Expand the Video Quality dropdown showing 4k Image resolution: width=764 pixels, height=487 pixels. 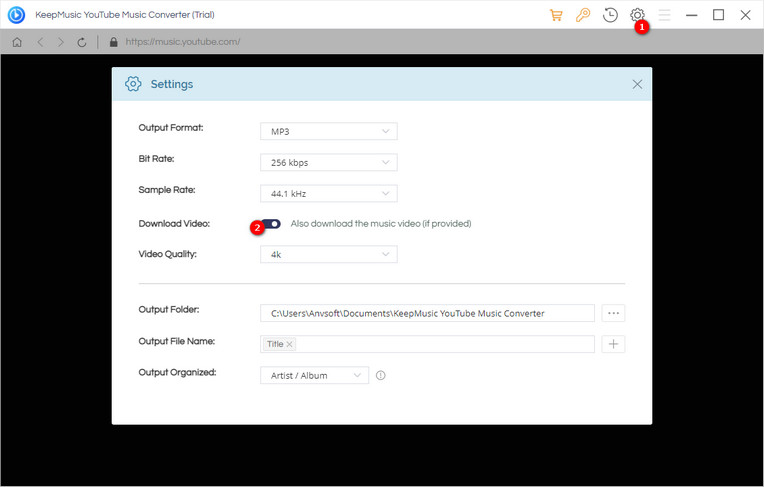pos(329,254)
